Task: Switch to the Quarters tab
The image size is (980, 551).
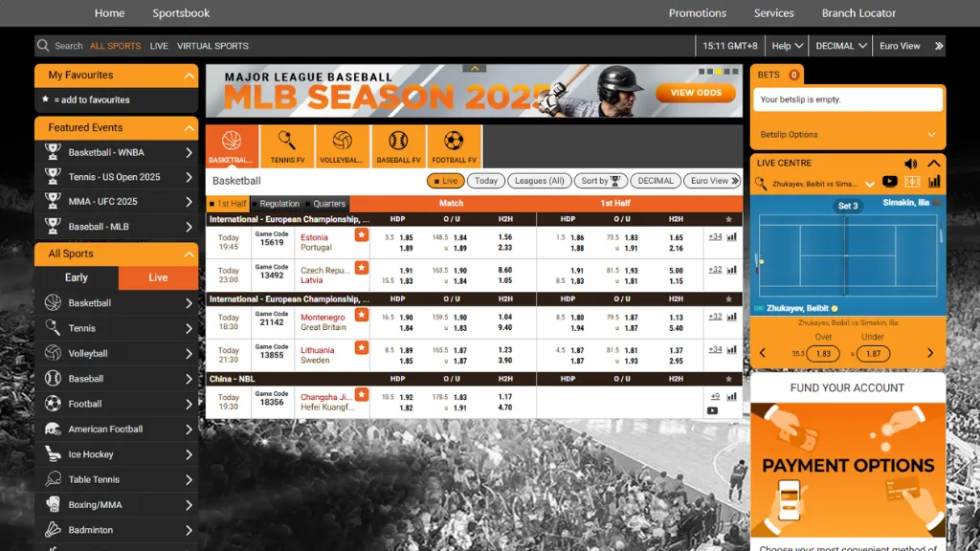Action: click(x=325, y=204)
